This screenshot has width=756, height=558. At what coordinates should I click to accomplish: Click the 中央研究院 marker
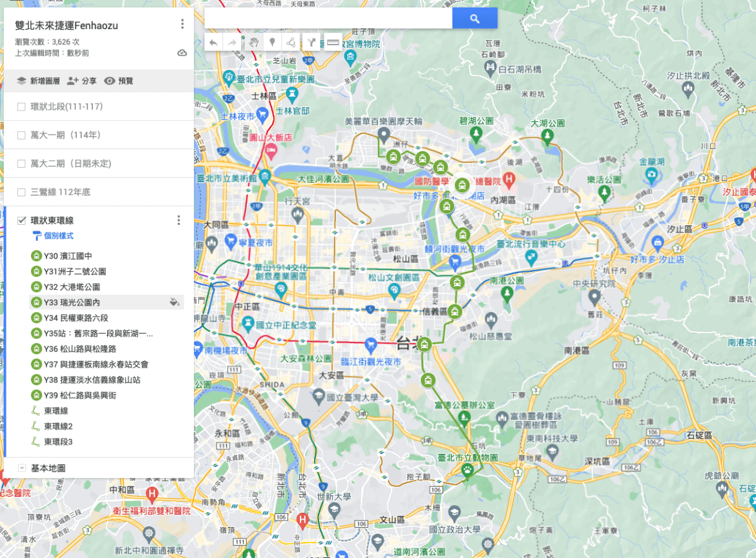coord(594,297)
